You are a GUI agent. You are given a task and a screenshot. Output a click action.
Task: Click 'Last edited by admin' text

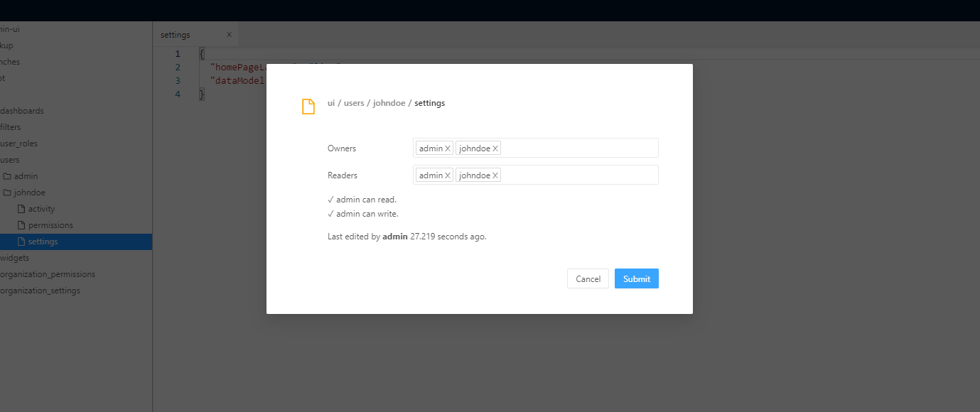tap(367, 237)
